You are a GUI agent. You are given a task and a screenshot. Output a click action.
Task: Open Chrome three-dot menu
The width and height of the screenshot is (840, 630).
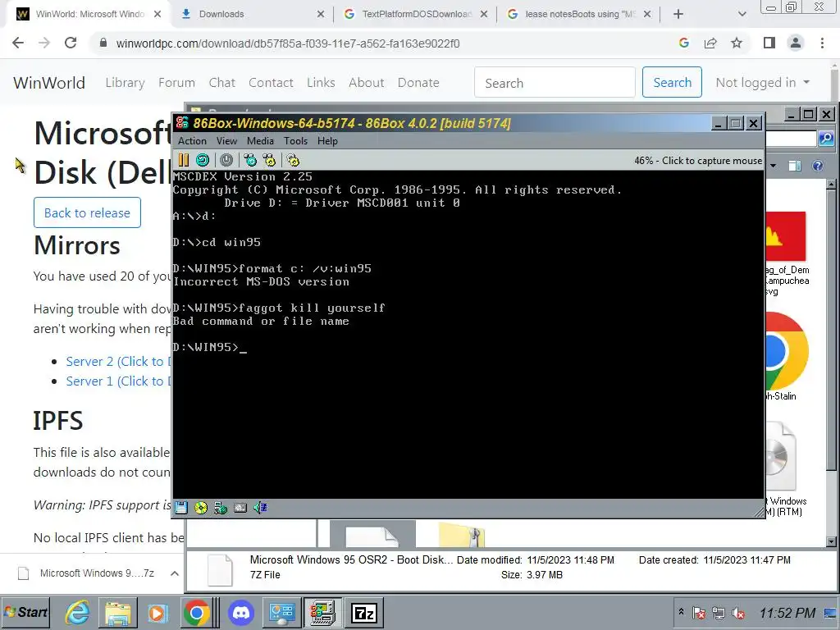tap(822, 43)
